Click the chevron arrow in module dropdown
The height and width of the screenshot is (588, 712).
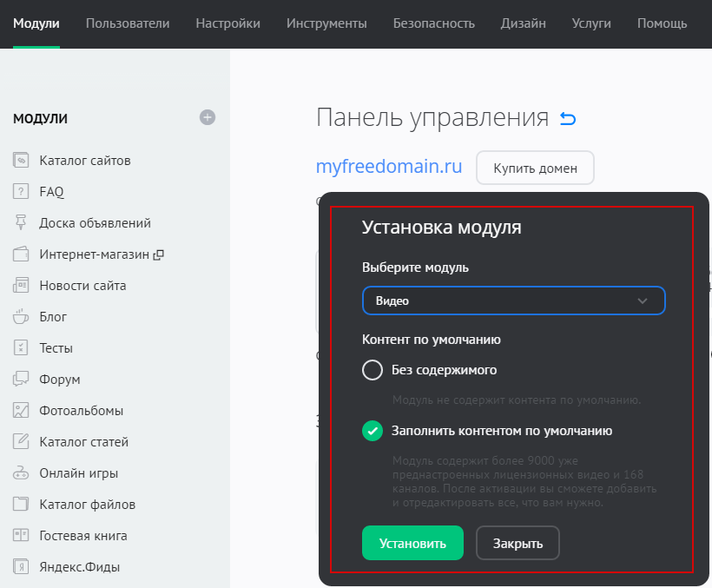[x=643, y=301]
